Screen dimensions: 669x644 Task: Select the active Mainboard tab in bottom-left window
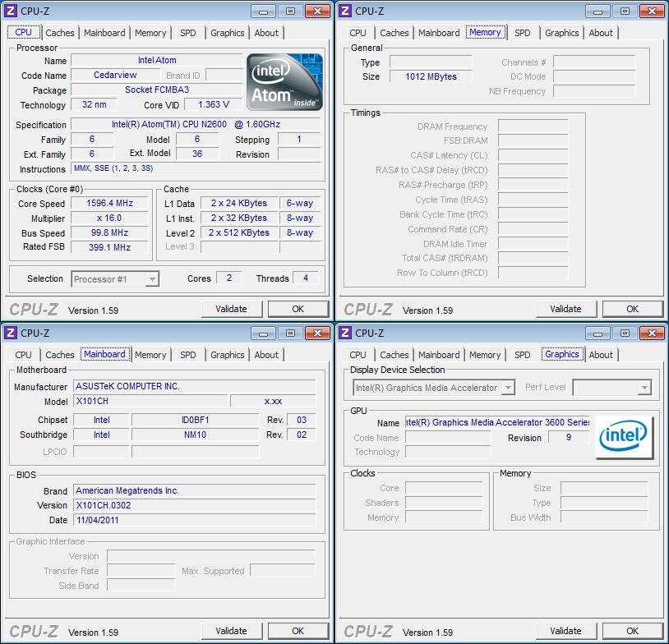[x=104, y=354]
